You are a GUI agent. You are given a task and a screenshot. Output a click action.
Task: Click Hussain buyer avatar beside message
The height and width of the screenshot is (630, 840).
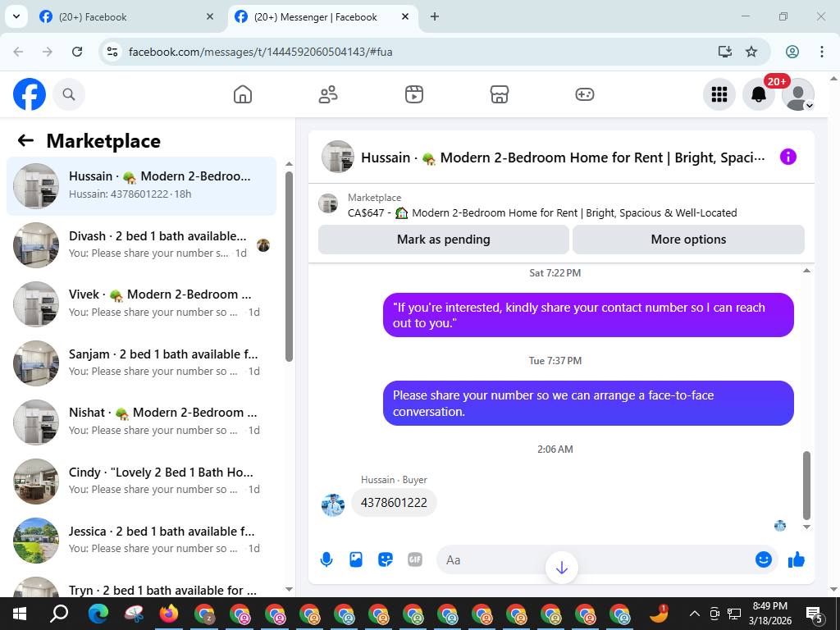click(x=333, y=504)
